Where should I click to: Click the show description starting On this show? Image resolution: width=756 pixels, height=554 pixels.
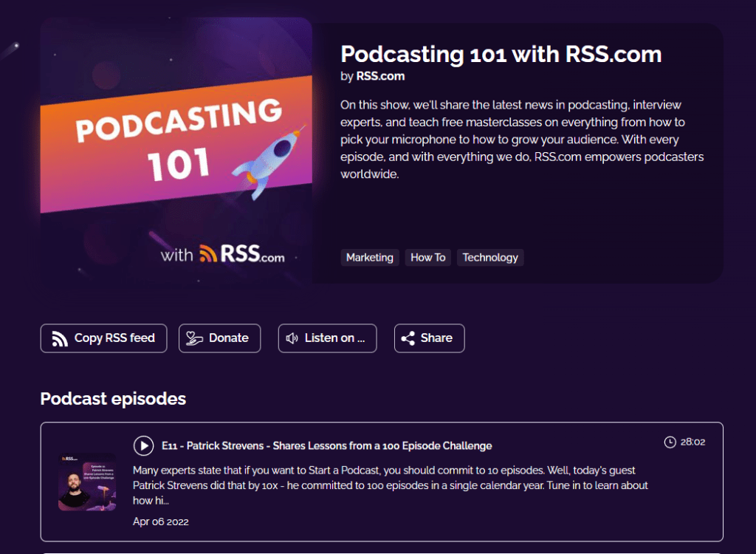point(522,140)
